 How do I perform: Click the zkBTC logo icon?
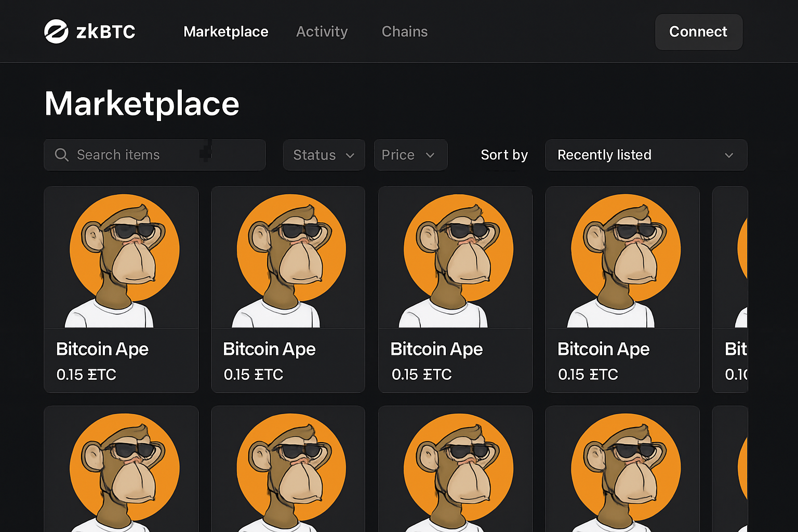point(57,31)
